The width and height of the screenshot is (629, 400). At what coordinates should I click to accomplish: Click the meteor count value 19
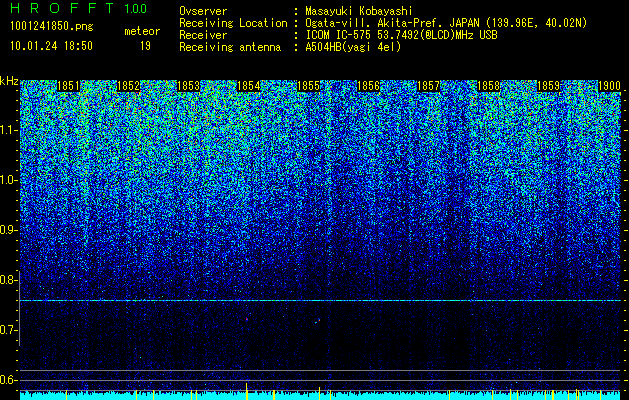[x=145, y=46]
